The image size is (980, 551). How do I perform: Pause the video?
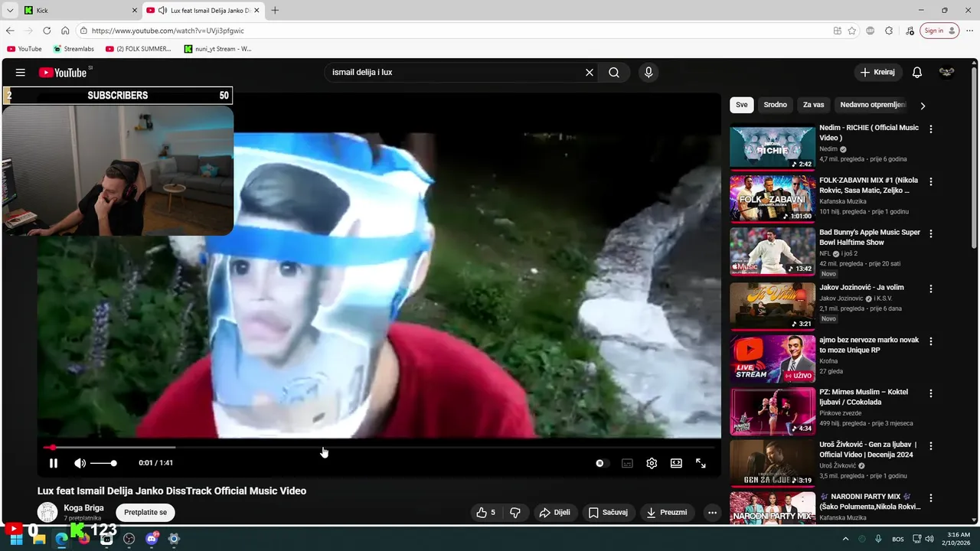pyautogui.click(x=54, y=463)
